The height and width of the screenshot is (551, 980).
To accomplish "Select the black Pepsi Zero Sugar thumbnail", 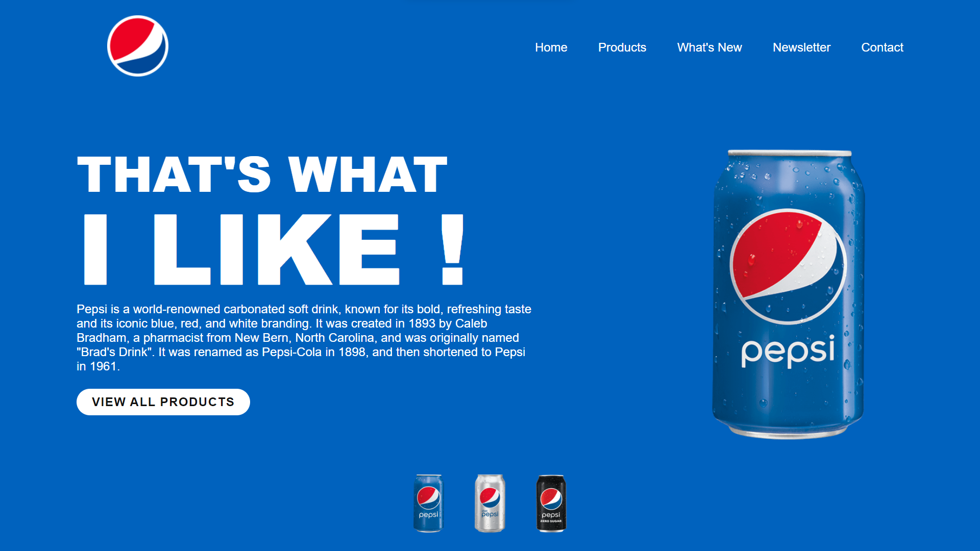I will click(x=551, y=503).
